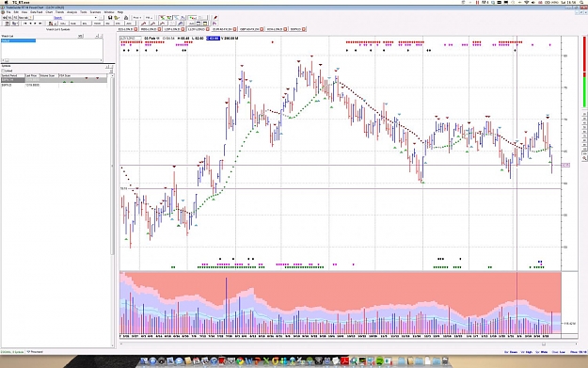Viewport: 588px width, 368px height.
Task: Click the purple flag toolbar icon
Action: click(x=215, y=24)
